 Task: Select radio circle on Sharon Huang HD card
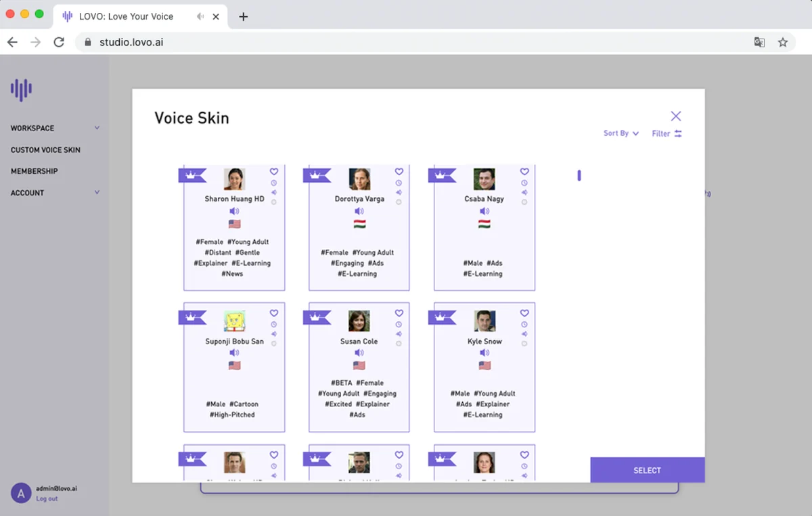point(274,202)
